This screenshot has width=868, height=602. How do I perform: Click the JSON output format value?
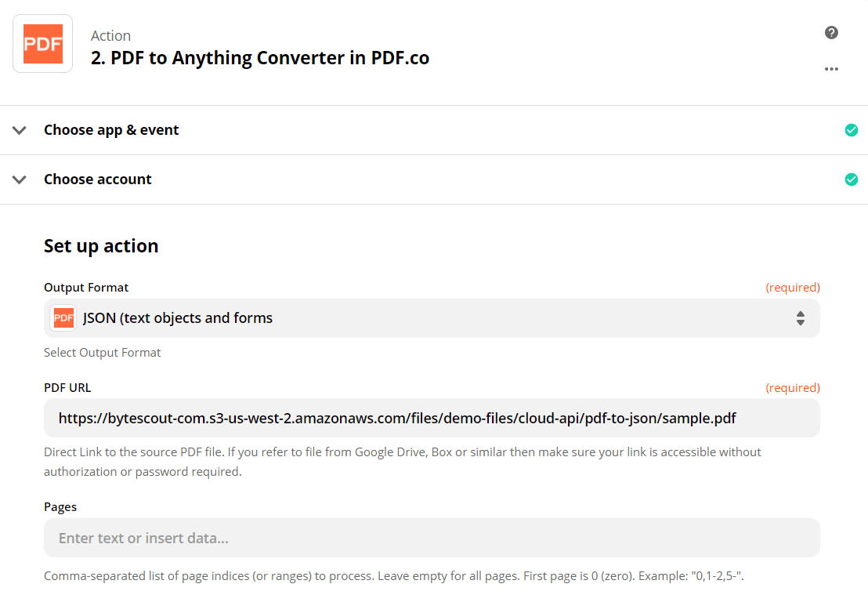178,317
